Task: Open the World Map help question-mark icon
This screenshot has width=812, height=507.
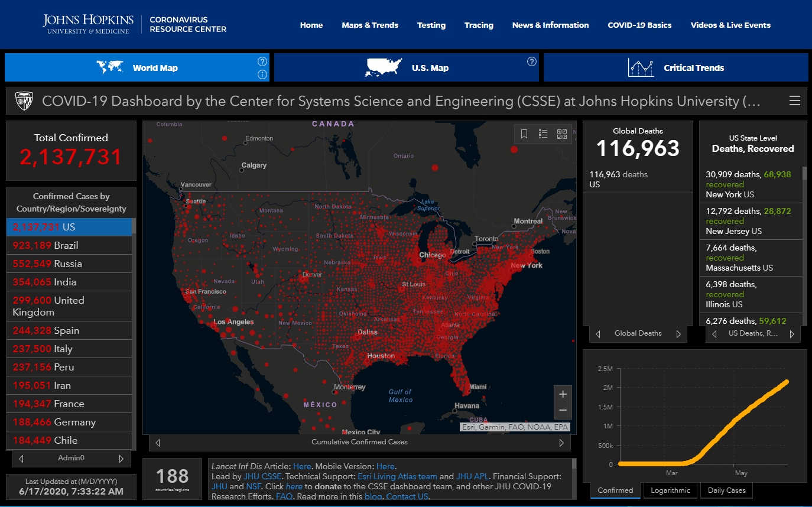Action: [262, 61]
